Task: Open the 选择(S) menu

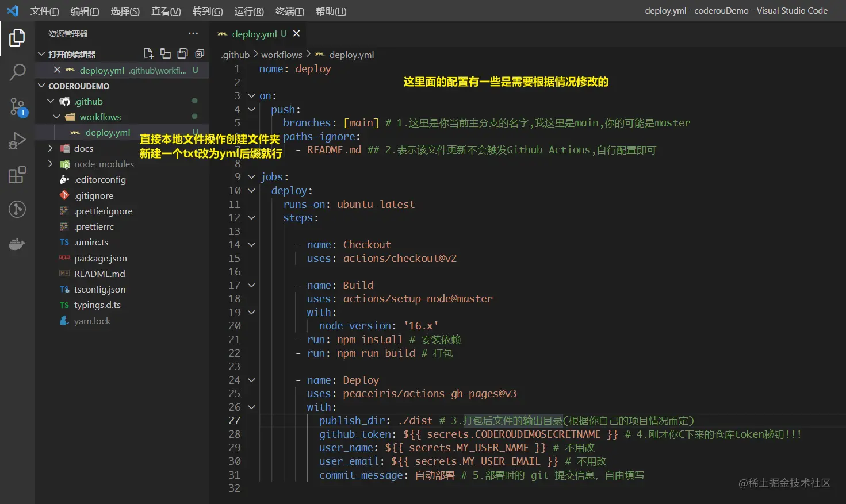Action: pyautogui.click(x=125, y=11)
